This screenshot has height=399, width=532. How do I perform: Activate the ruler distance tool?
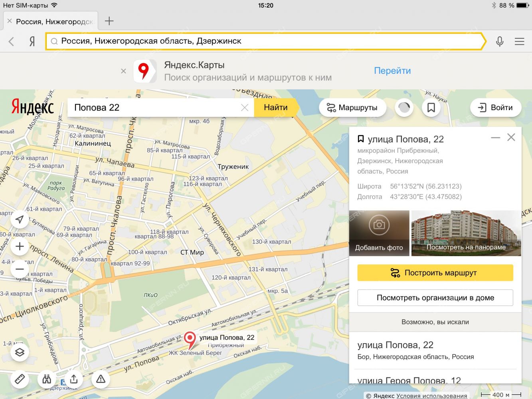[x=20, y=379]
